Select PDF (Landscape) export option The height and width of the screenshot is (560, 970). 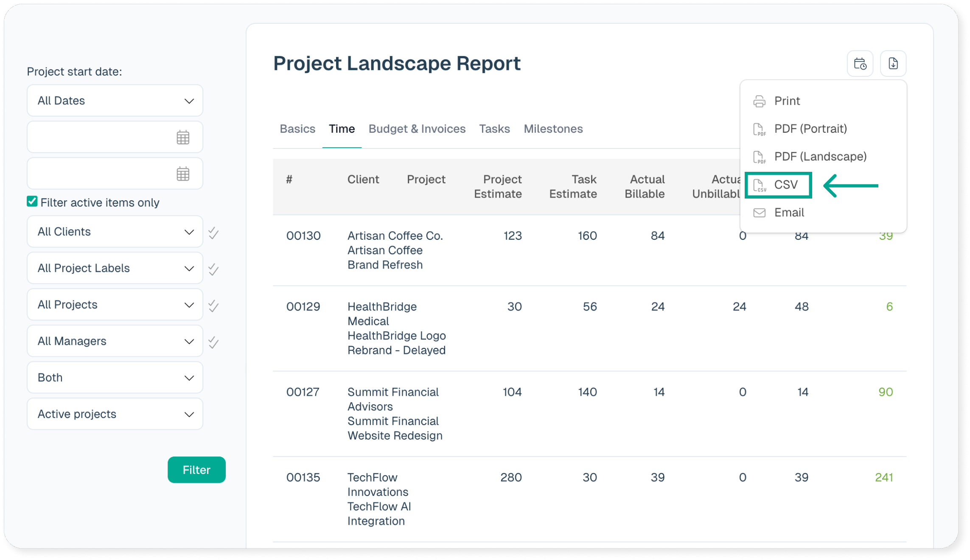click(x=819, y=157)
